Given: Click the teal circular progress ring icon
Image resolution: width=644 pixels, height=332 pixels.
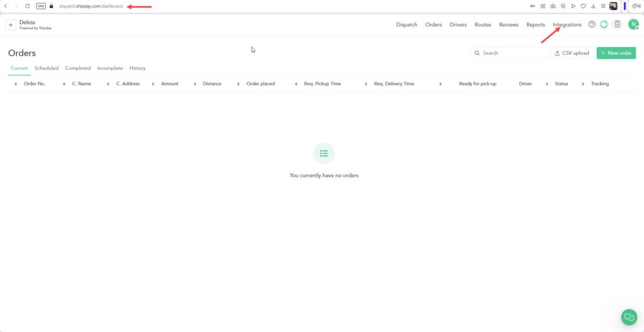Looking at the screenshot, I should click(604, 25).
